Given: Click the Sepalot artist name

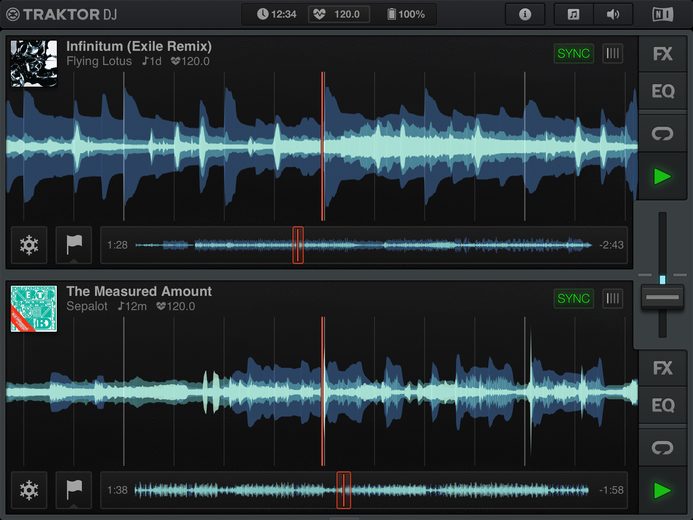Looking at the screenshot, I should (87, 306).
